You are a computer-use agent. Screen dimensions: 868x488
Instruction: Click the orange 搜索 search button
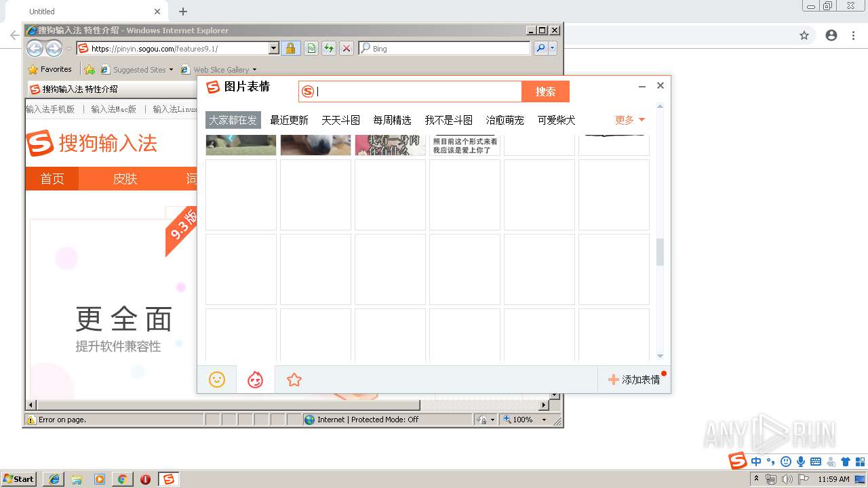coord(545,91)
